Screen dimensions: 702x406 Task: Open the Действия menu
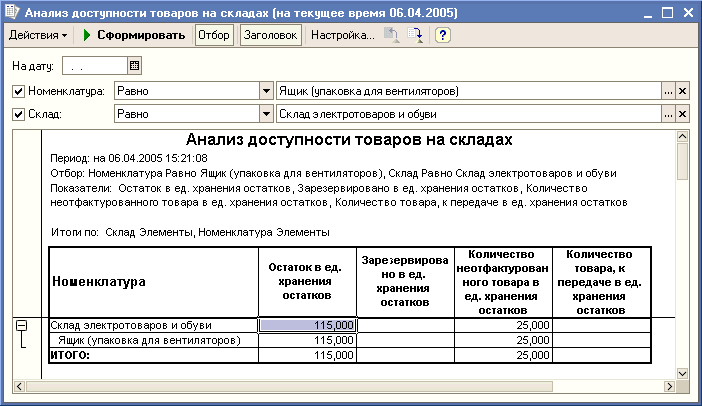pos(38,36)
